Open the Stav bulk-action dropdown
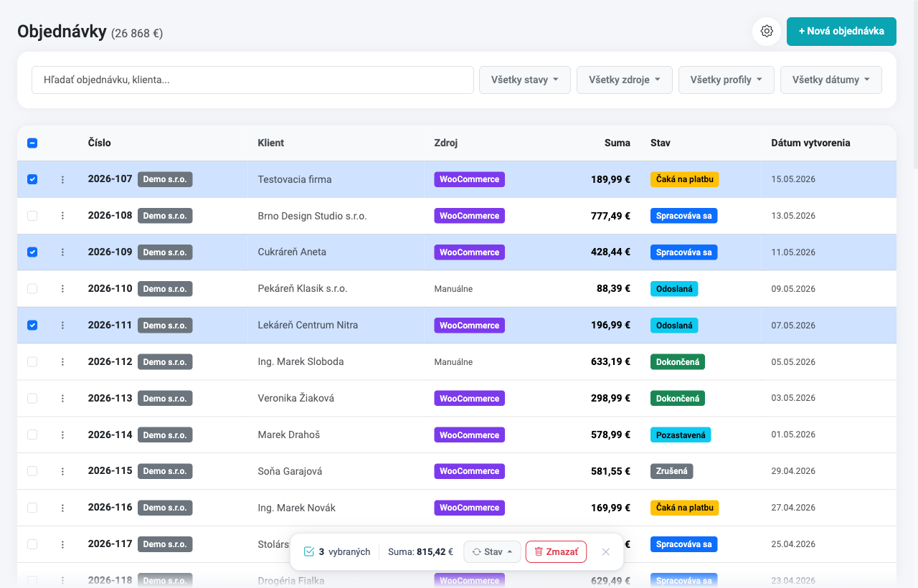 492,551
